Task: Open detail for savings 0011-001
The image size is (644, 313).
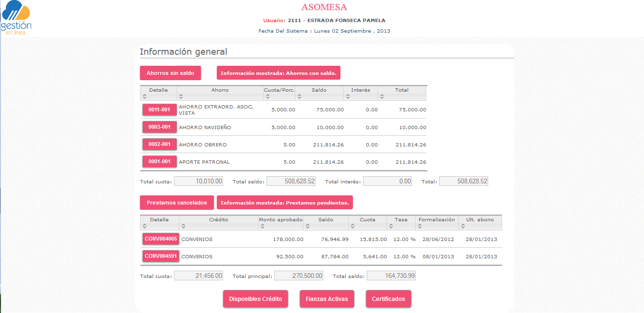Action: (159, 109)
